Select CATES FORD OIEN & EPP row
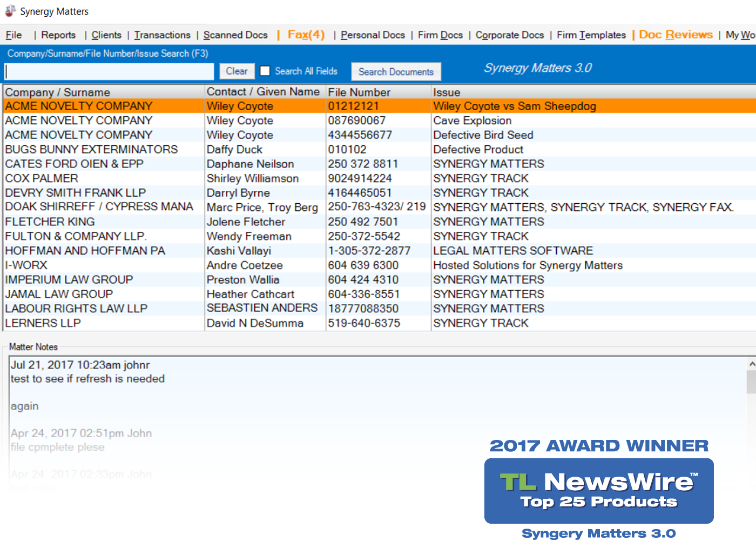 pyautogui.click(x=380, y=164)
